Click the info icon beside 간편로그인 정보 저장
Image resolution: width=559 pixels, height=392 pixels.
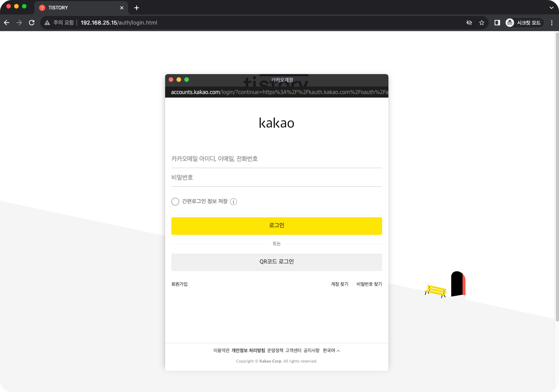coord(233,202)
